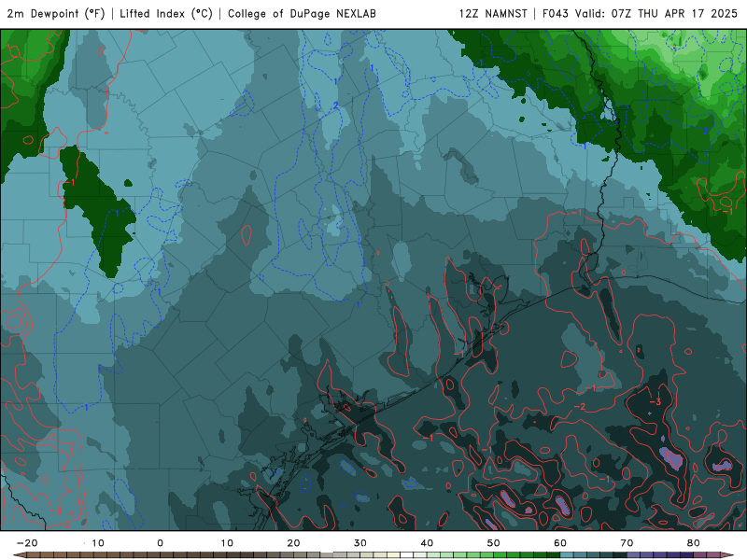Click the "12Z NAMNST" model run label

[x=493, y=14]
